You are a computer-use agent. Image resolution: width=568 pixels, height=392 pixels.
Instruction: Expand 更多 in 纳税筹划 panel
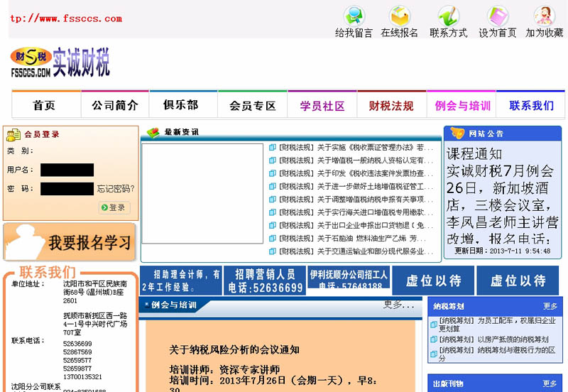click(x=550, y=306)
